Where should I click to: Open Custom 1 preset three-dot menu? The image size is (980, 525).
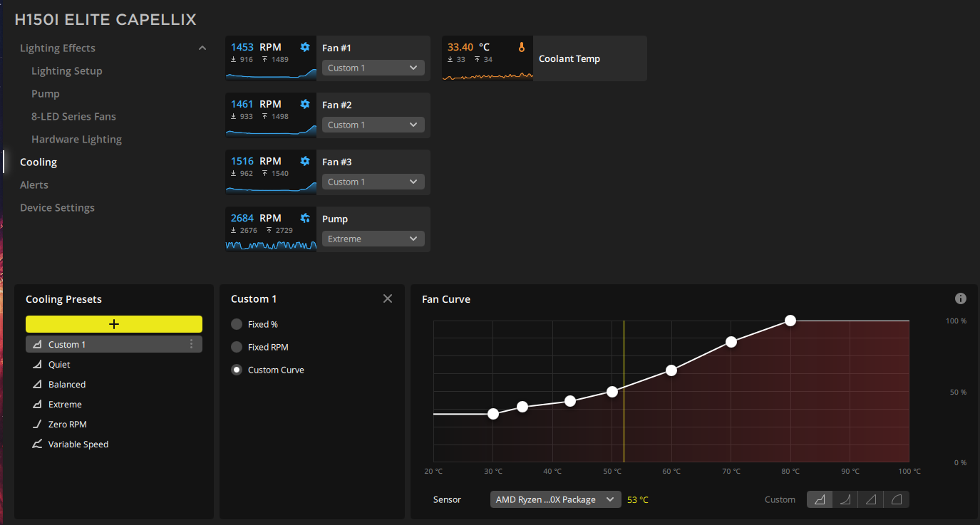(x=191, y=344)
